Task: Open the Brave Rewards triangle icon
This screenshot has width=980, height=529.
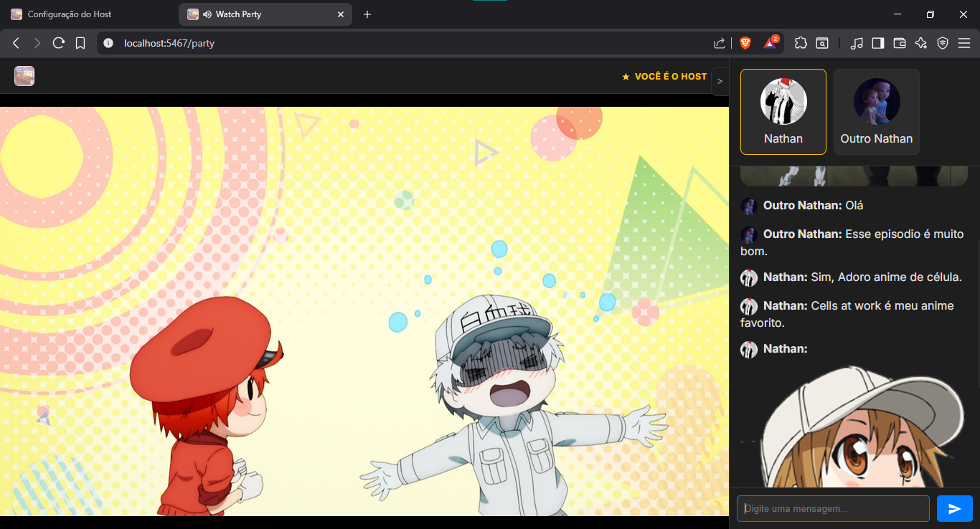Action: pyautogui.click(x=770, y=43)
